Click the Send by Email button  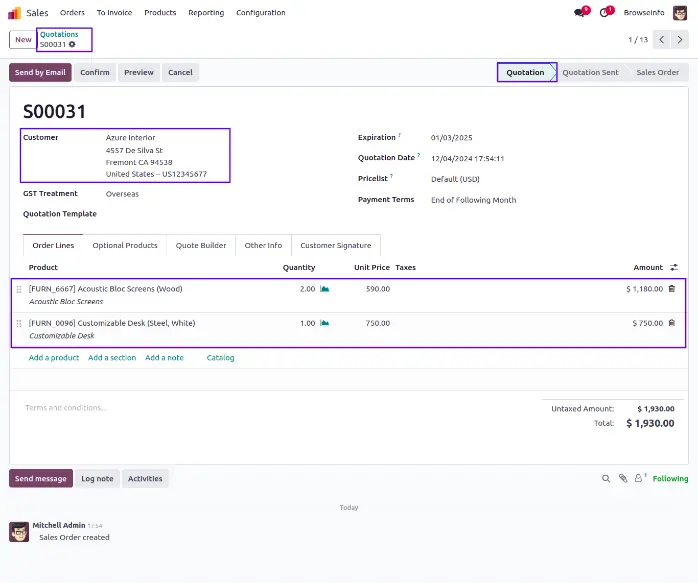40,73
